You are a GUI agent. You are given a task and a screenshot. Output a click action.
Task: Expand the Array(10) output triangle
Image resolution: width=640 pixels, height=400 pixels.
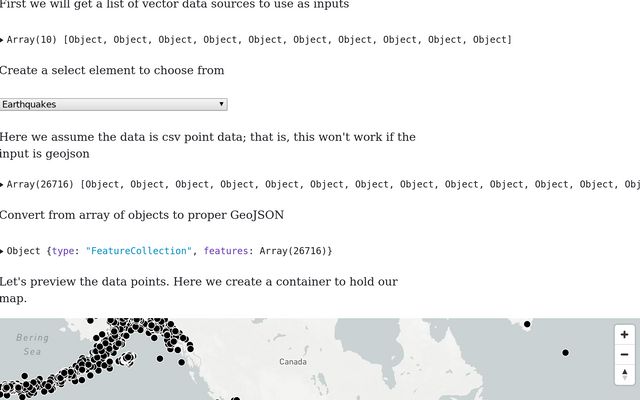(3, 40)
